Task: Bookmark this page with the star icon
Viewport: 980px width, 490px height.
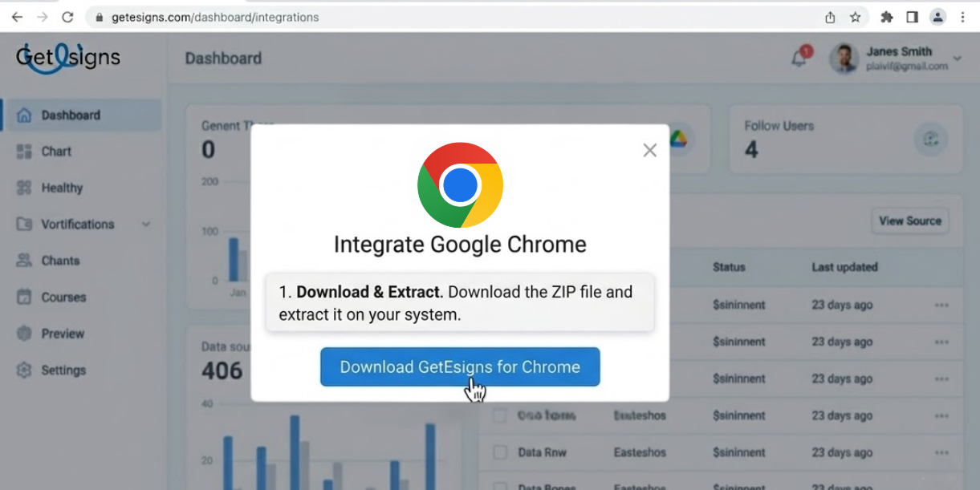Action: click(x=856, y=17)
